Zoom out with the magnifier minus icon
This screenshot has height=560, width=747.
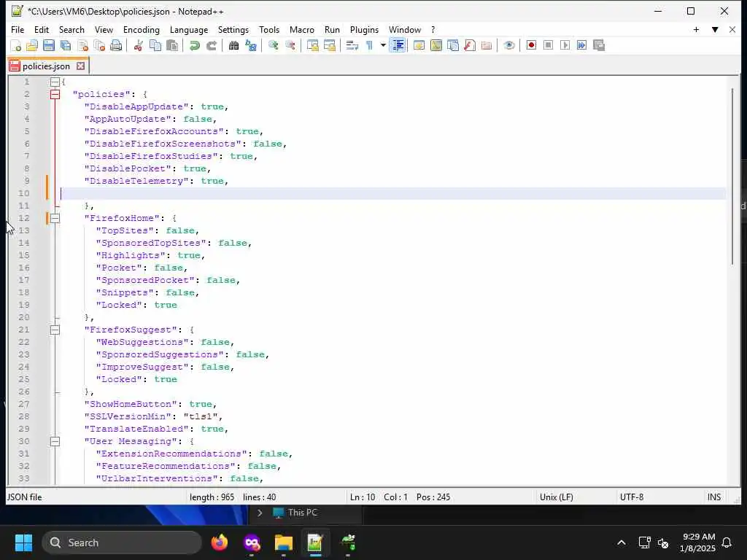290,45
